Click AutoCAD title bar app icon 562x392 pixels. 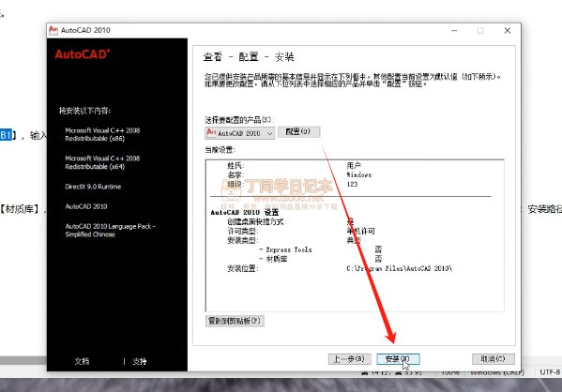[x=53, y=30]
